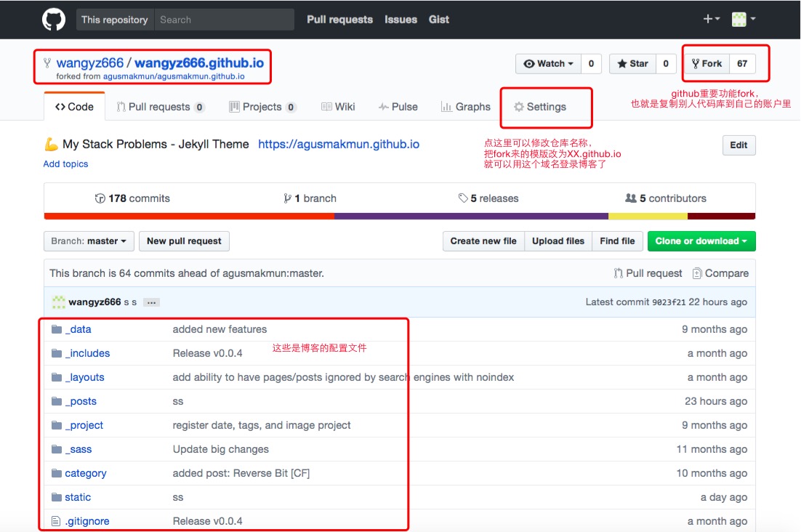
Task: Fork the repository
Action: pyautogui.click(x=707, y=63)
